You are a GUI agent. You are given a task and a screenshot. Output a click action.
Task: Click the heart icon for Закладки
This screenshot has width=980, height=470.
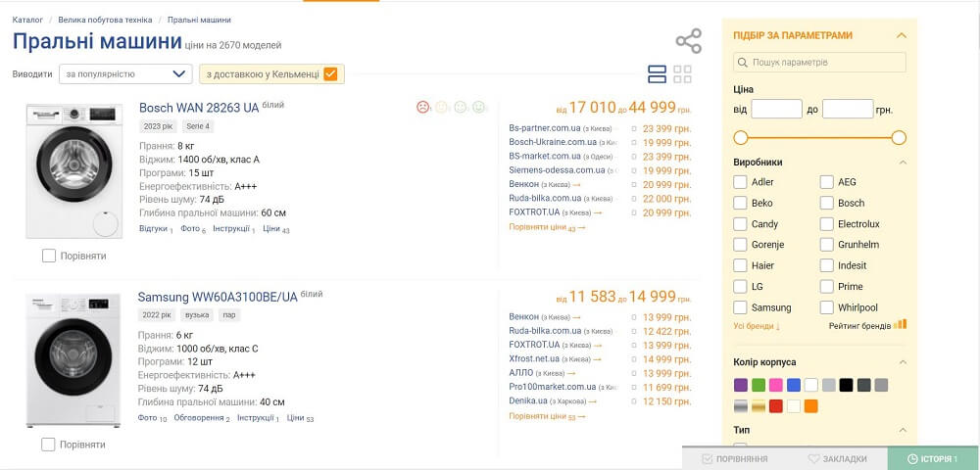[x=813, y=458]
